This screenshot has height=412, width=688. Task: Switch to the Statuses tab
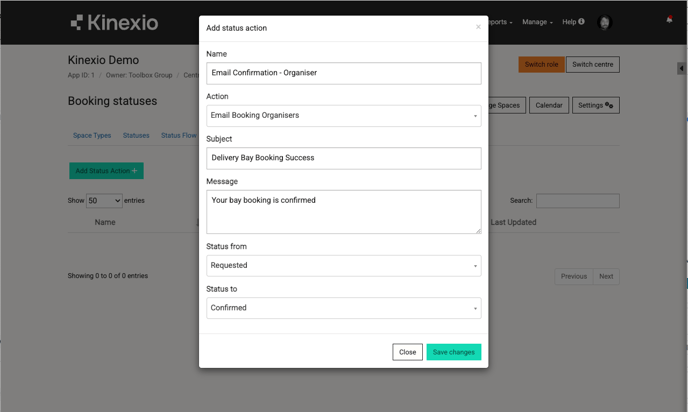click(x=136, y=136)
